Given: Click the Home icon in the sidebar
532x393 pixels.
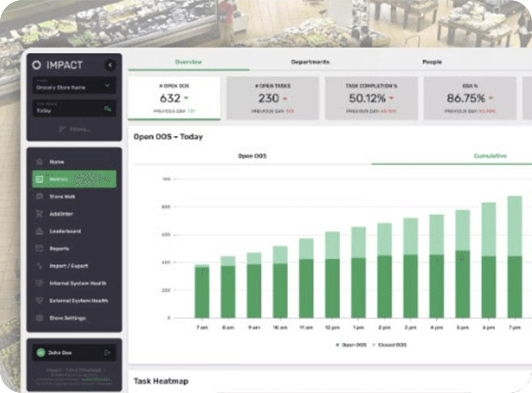Looking at the screenshot, I should pos(40,162).
